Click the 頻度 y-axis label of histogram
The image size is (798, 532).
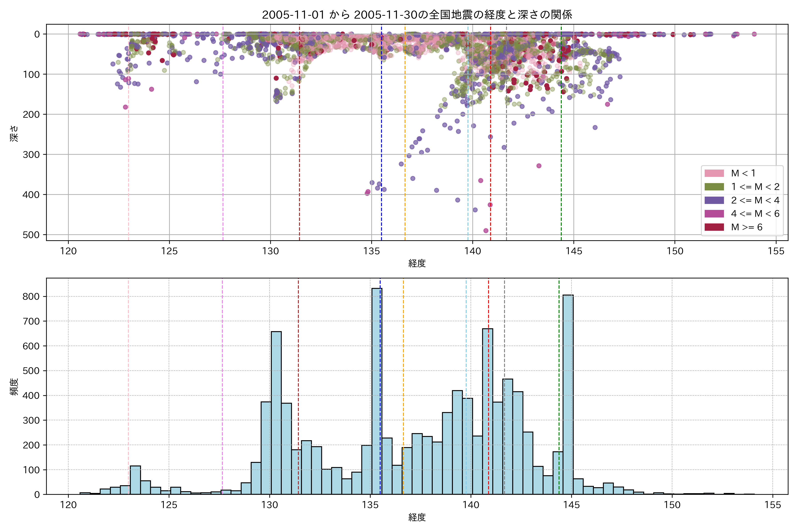[x=14, y=386]
